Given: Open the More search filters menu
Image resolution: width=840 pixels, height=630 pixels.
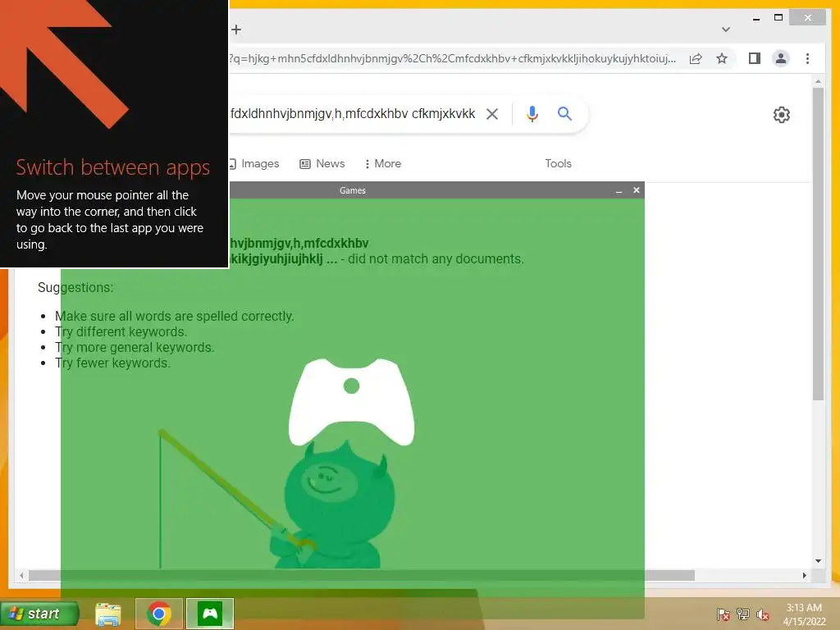Looking at the screenshot, I should (382, 163).
